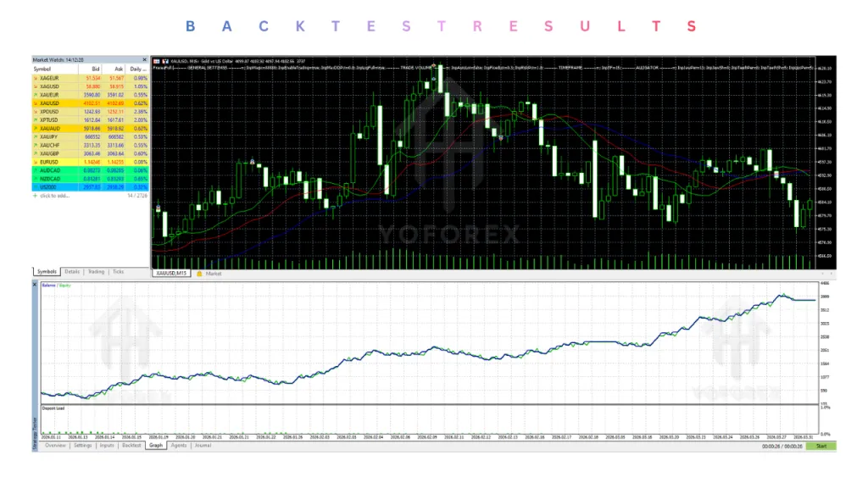Select the XAUGBP symbol row
This screenshot has width=868, height=488.
90,154
